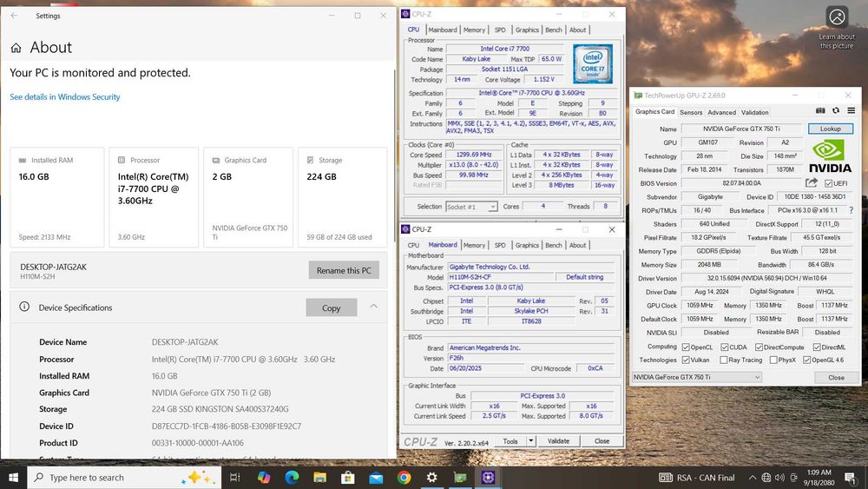Open Microsoft Store from the taskbar
Viewport: 868px width, 489px height.
click(348, 478)
